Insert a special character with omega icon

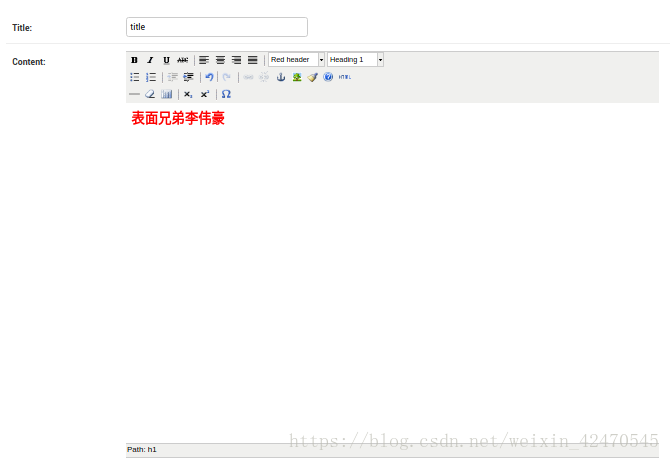tap(226, 94)
